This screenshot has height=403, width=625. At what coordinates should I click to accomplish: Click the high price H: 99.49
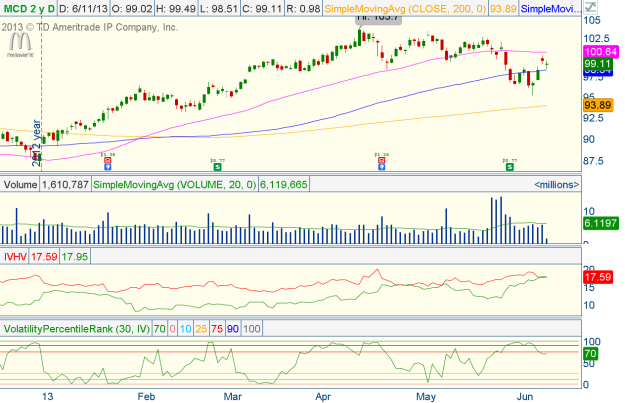click(x=176, y=8)
